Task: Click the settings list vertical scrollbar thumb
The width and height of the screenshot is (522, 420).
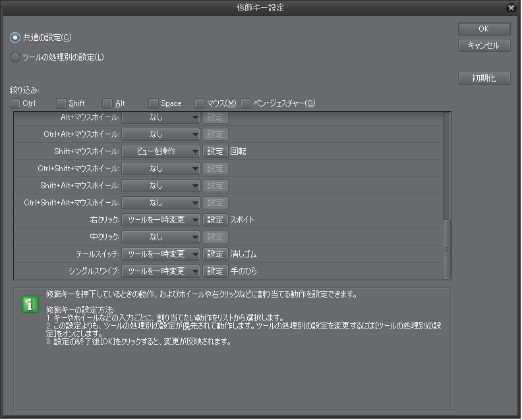Action: click(x=447, y=249)
